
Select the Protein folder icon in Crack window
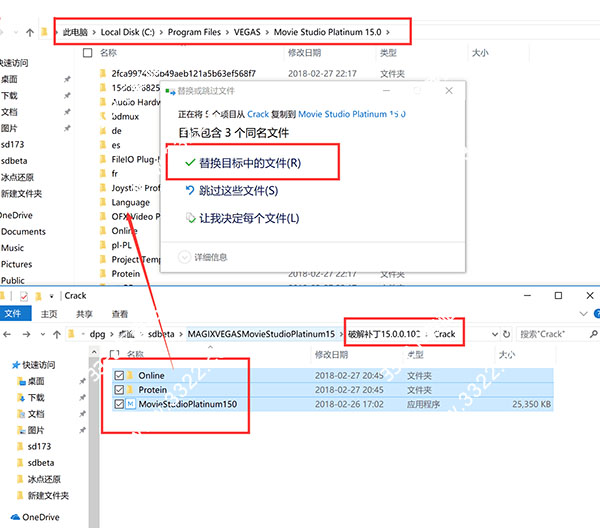[130, 389]
